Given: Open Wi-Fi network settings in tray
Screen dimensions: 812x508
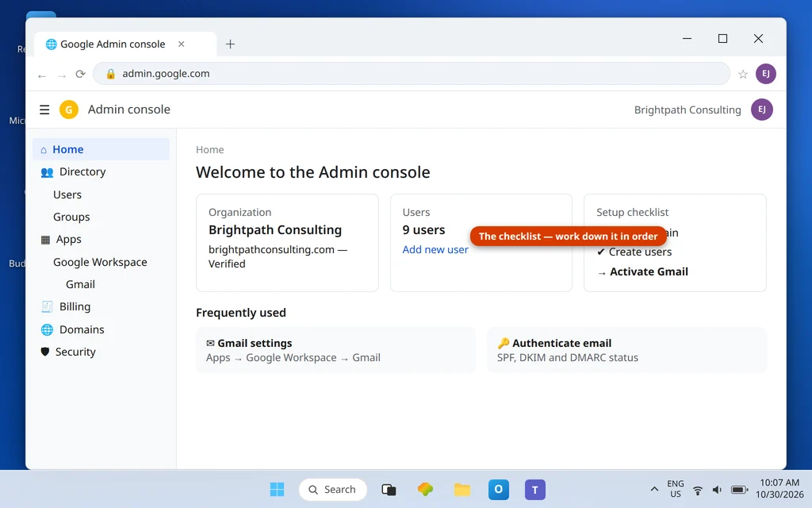Looking at the screenshot, I should [698, 490].
